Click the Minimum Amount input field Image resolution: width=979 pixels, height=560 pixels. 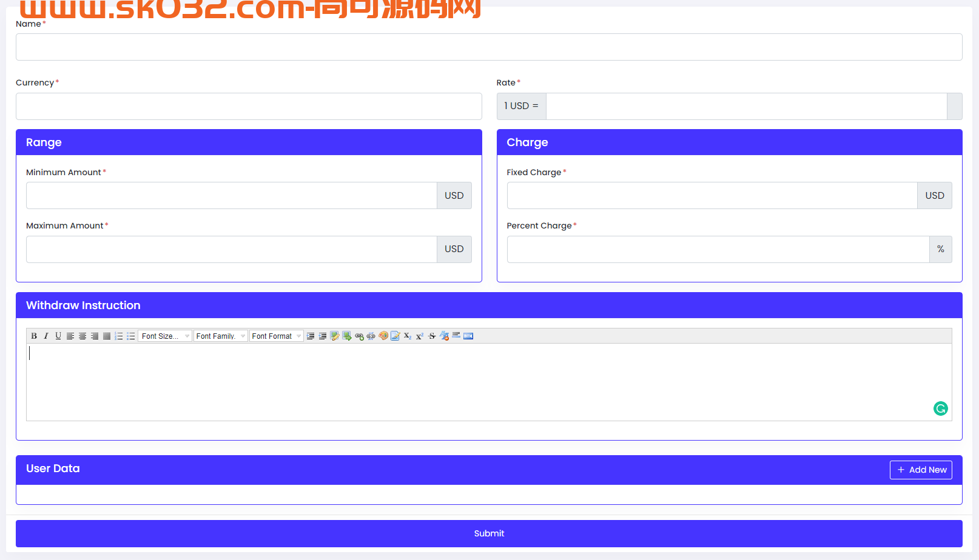coord(230,195)
